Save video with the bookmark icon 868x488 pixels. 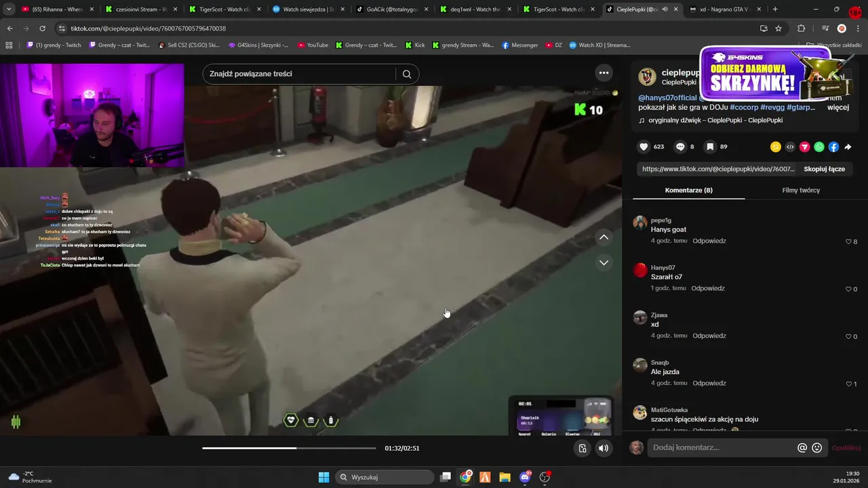pos(710,147)
